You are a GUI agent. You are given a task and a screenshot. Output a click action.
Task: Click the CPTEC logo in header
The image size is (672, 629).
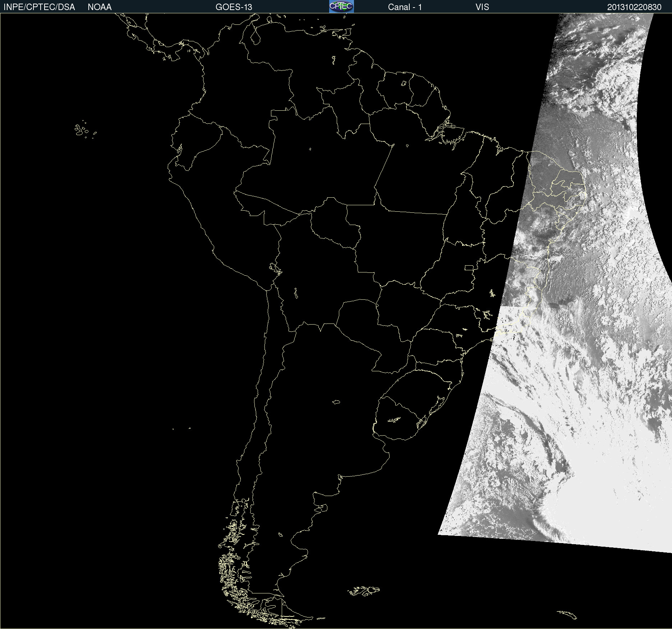click(341, 6)
